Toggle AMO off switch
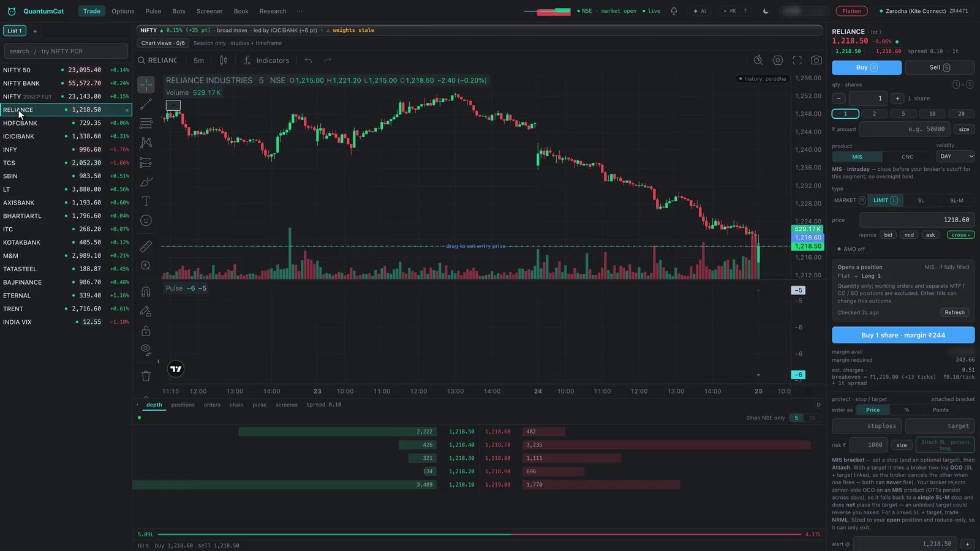The image size is (980, 551). (851, 249)
